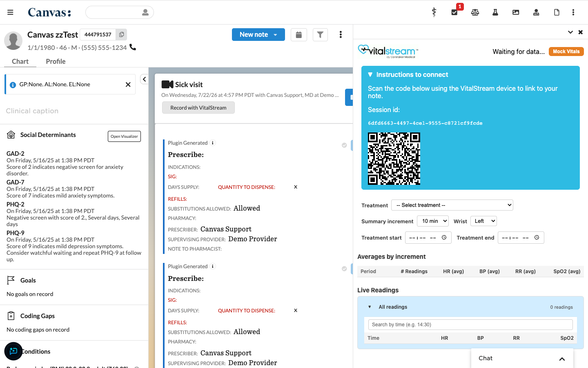Minimize the VitalStream panel chevron
The image size is (588, 368).
(570, 32)
